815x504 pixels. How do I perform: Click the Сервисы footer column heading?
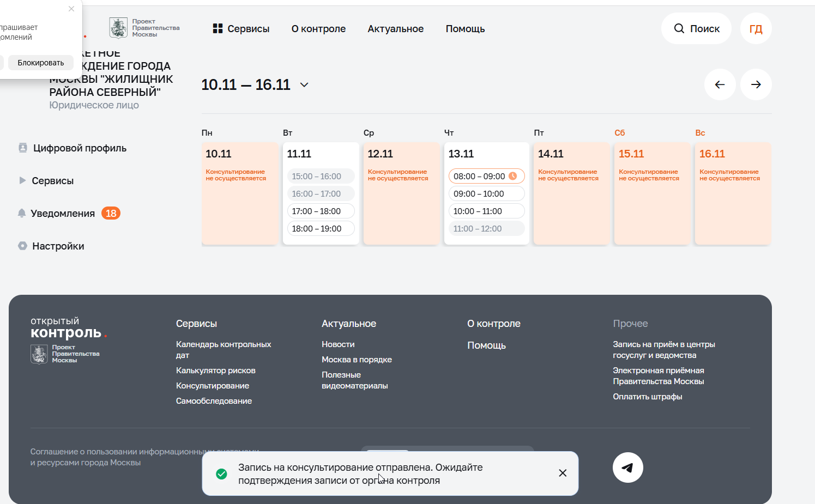(x=196, y=323)
